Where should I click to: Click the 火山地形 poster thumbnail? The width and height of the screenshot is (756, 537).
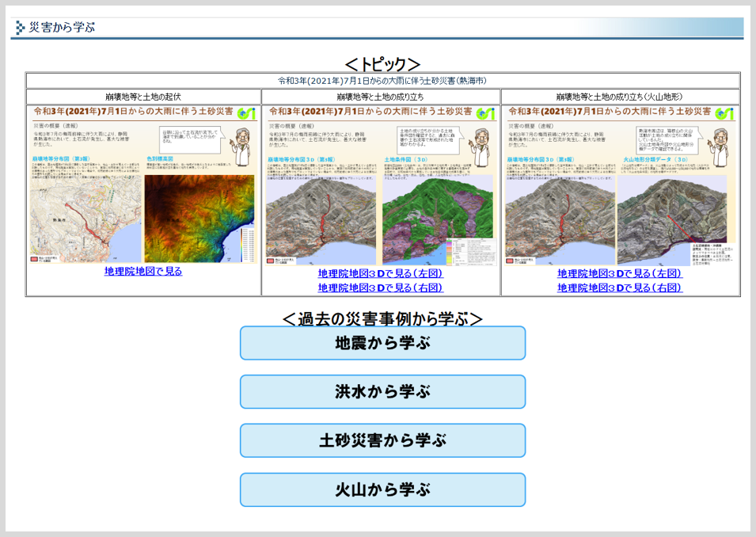[620, 186]
